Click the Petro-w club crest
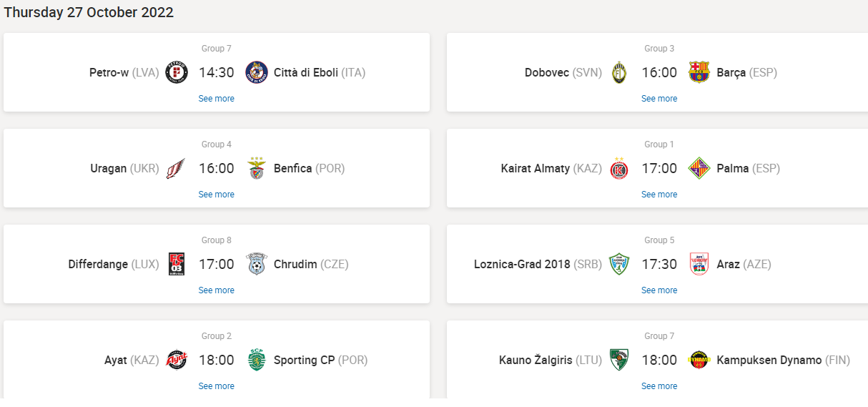This screenshot has width=868, height=407. [177, 72]
